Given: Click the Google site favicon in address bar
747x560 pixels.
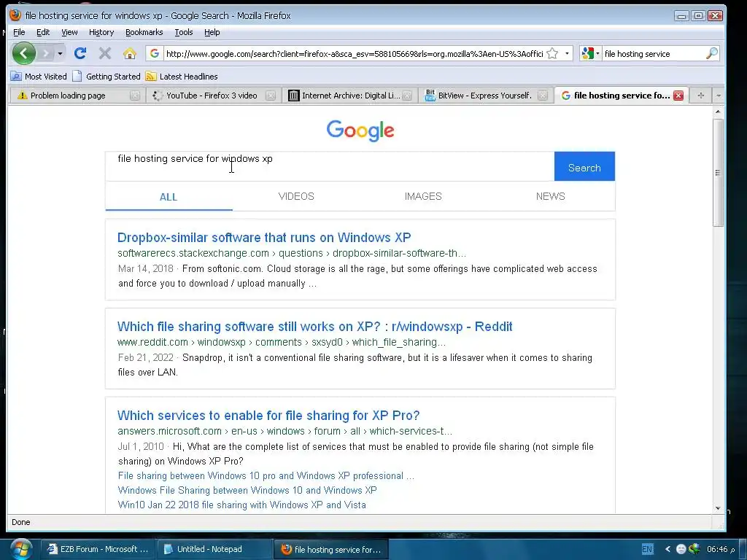Looking at the screenshot, I should point(155,53).
